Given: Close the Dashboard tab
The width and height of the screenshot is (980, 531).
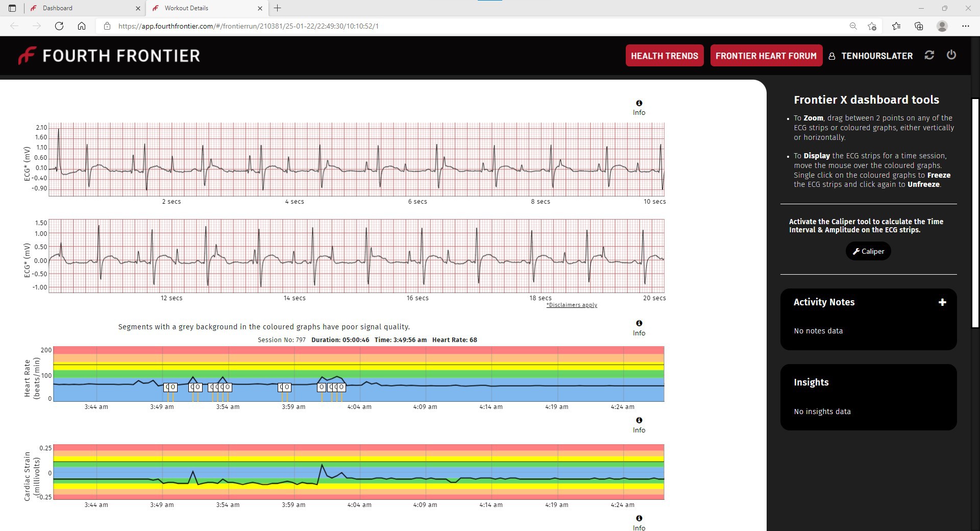Looking at the screenshot, I should [x=138, y=8].
